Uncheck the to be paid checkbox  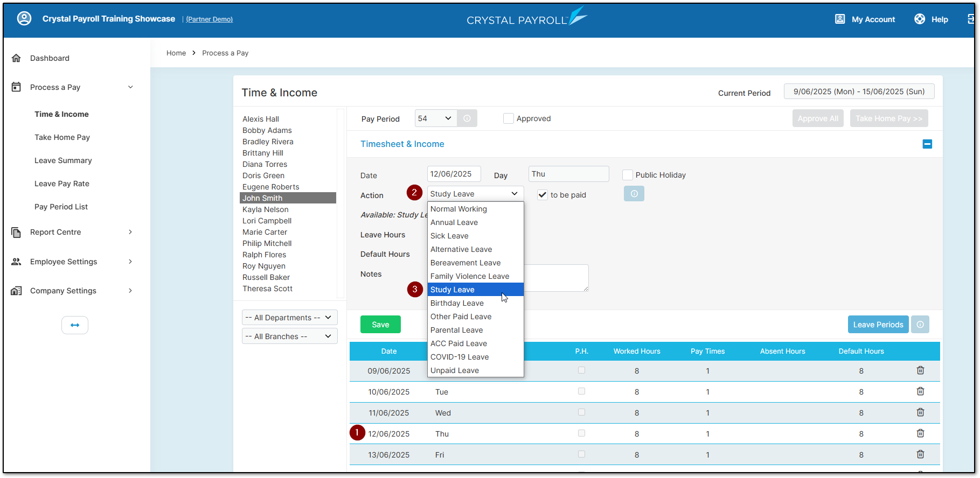[x=543, y=195]
